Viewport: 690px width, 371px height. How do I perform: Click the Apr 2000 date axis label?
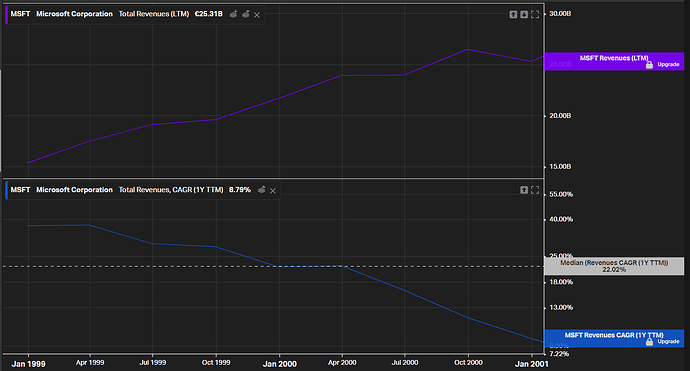coord(342,363)
